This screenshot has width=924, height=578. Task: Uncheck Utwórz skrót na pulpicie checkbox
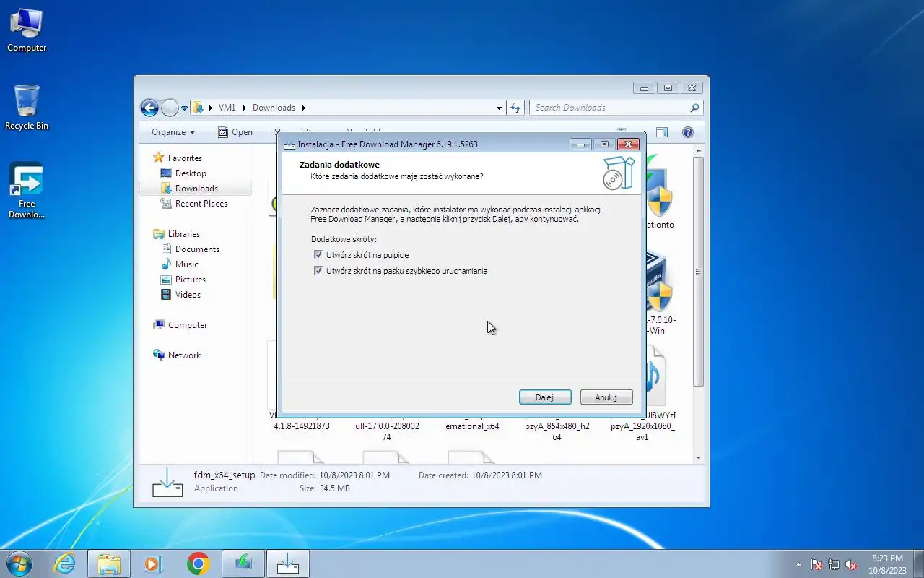tap(318, 255)
